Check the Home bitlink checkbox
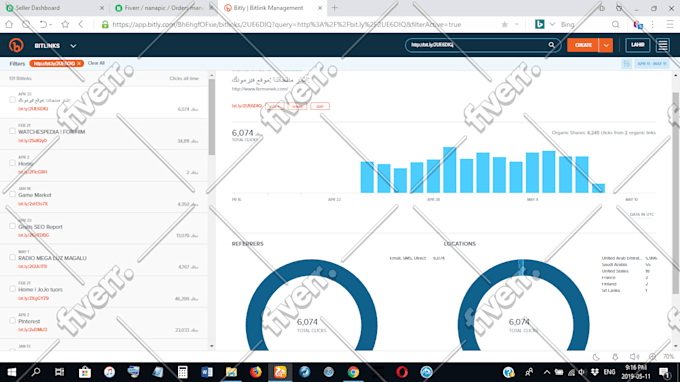 click(12, 163)
